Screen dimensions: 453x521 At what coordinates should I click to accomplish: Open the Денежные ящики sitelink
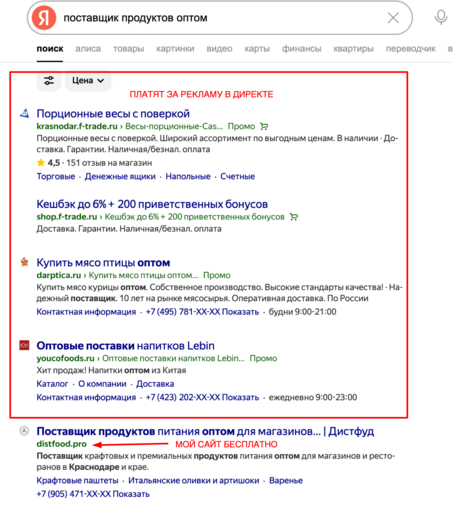click(120, 176)
